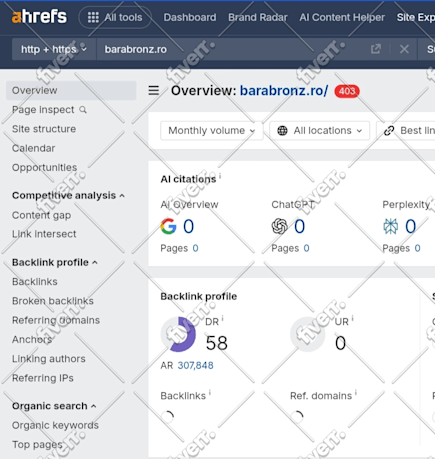The image size is (435, 459).
Task: Go to Dashboard in top navigation
Action: tap(190, 17)
